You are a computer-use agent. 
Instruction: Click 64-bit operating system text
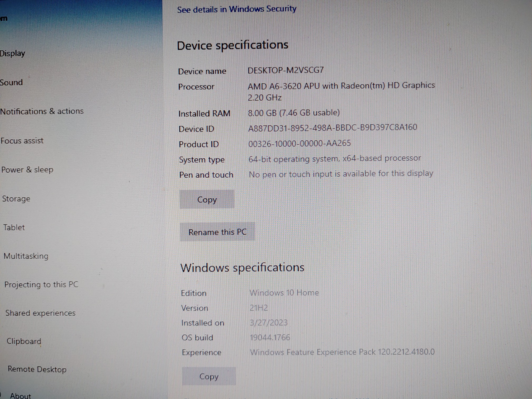coord(335,159)
